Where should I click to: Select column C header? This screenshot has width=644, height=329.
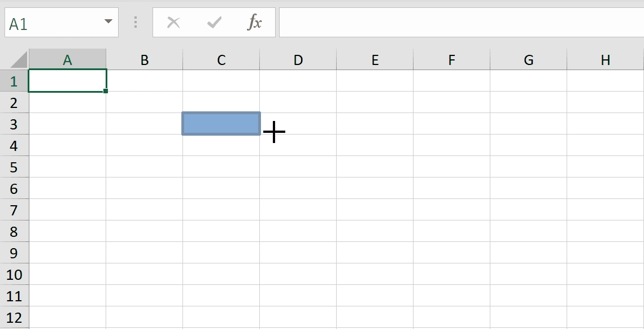click(x=221, y=60)
